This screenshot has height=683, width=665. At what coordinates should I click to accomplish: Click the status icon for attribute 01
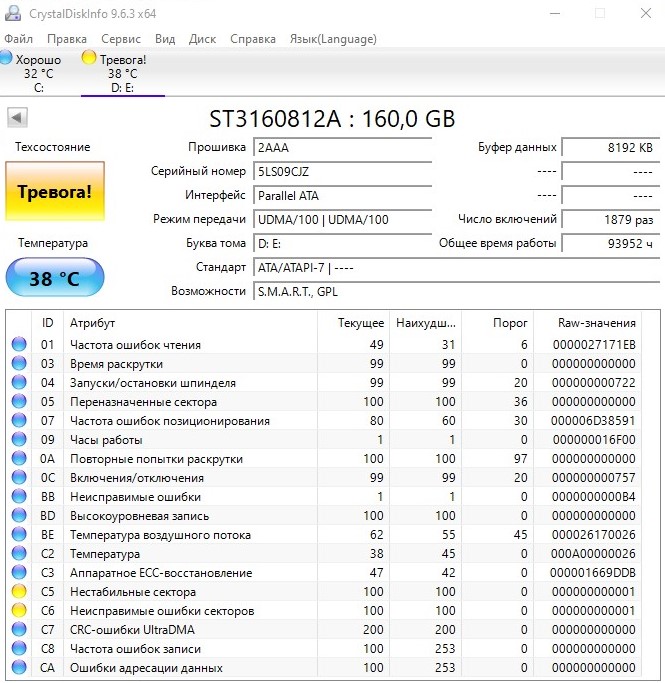point(19,344)
